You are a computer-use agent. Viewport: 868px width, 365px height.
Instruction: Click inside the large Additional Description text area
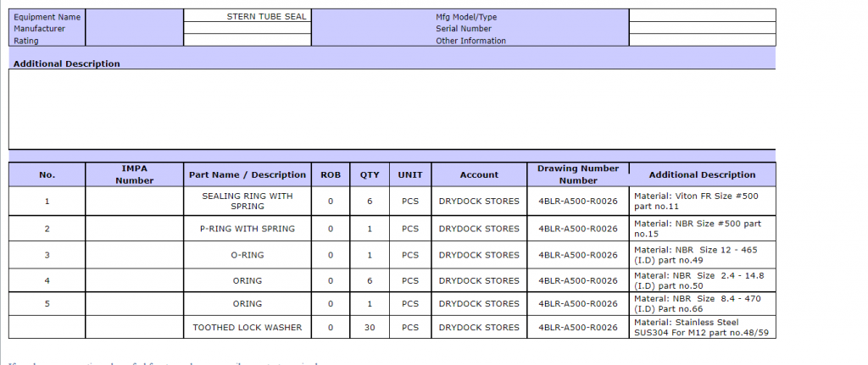392,109
